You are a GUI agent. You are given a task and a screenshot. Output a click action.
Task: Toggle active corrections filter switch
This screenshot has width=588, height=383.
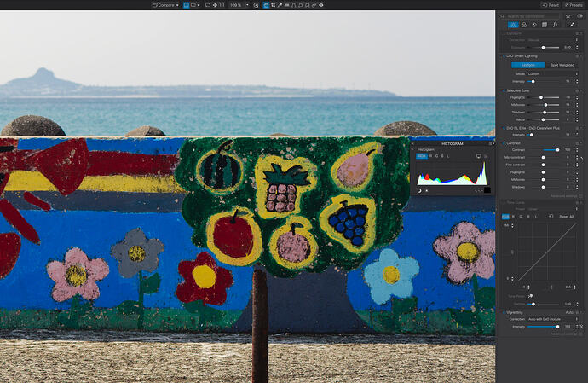[579, 15]
